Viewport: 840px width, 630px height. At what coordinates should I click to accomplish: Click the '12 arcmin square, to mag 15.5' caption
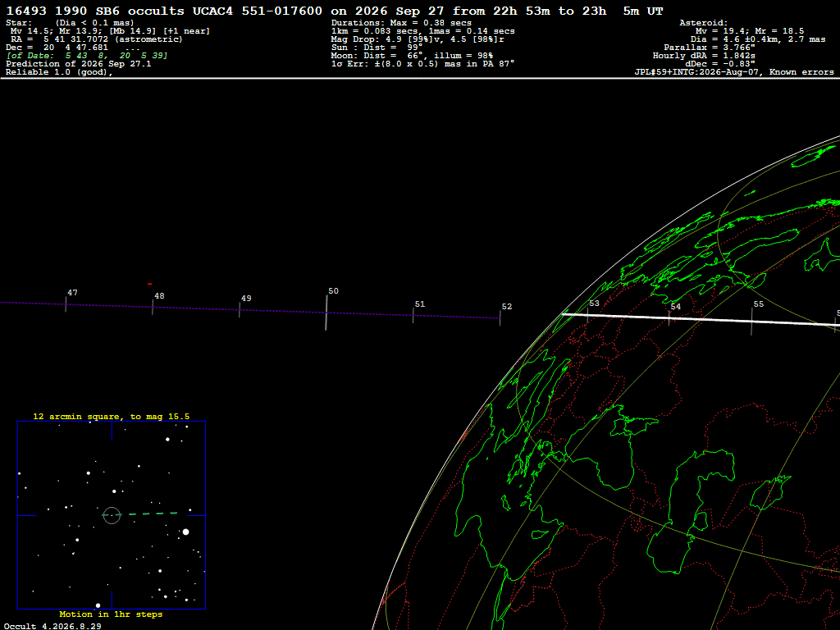(112, 416)
